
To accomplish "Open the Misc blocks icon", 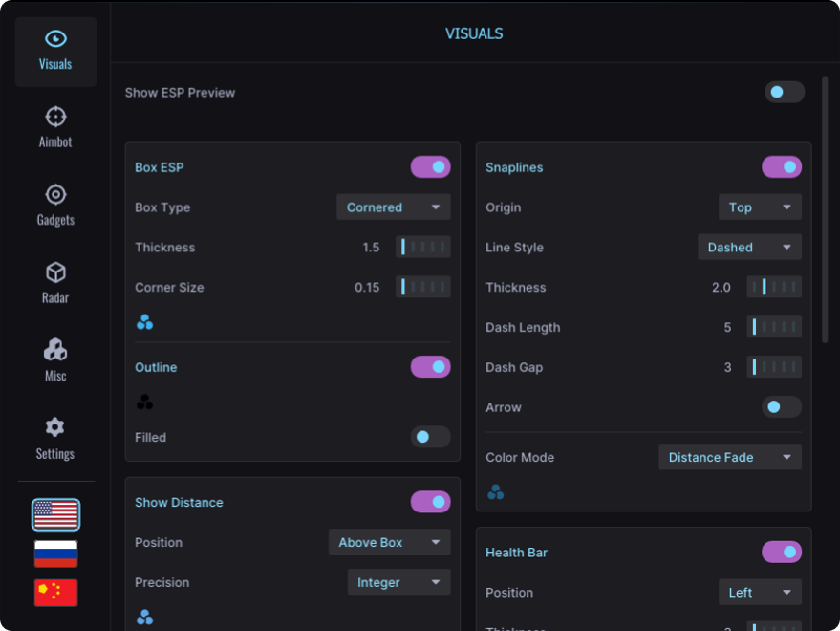I will (55, 350).
